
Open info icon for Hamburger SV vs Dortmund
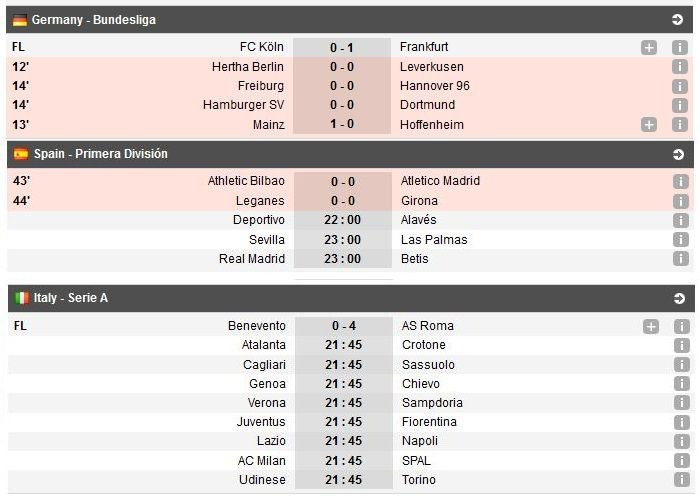pos(680,105)
